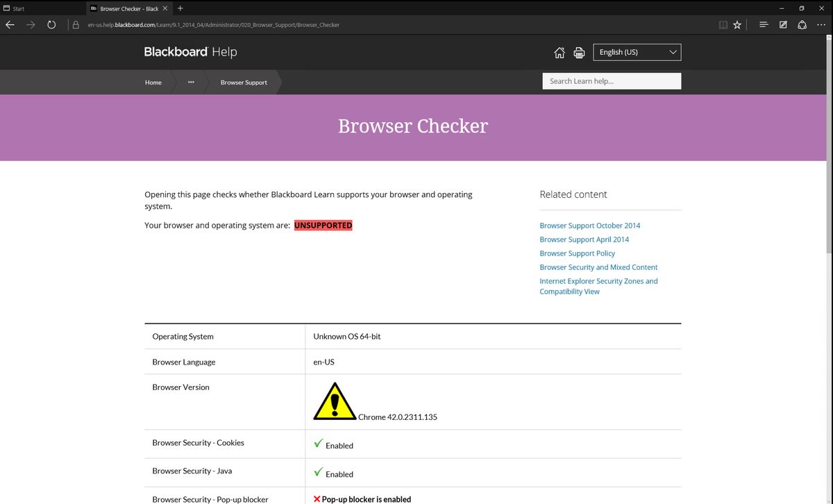Image resolution: width=833 pixels, height=504 pixels.
Task: Click the print page icon
Action: pos(579,53)
